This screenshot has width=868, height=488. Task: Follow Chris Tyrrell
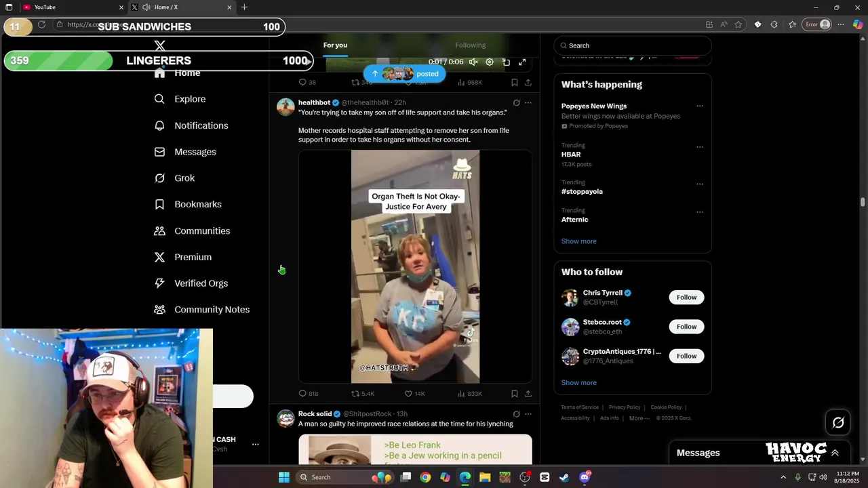pyautogui.click(x=686, y=298)
